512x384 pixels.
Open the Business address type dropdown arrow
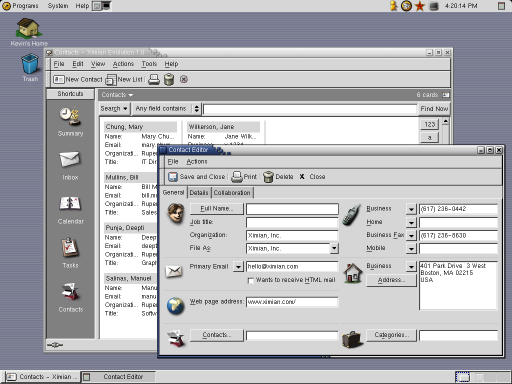411,266
